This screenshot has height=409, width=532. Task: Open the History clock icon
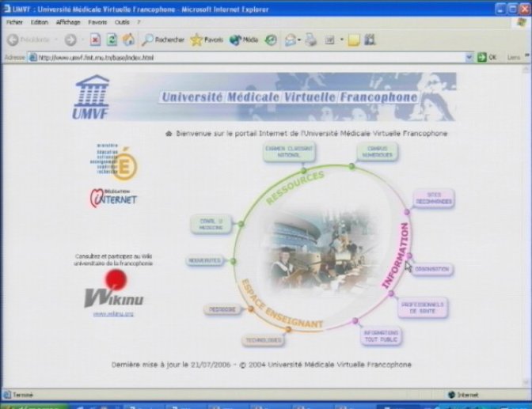[x=271, y=40]
